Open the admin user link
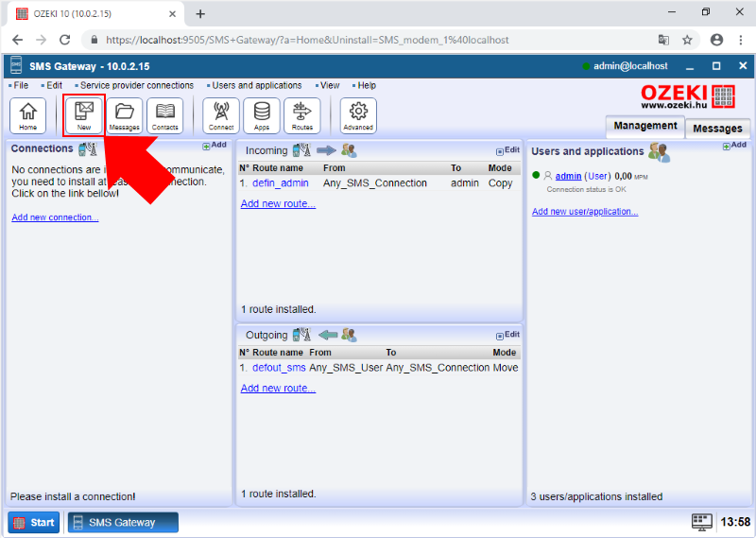This screenshot has width=756, height=538. [568, 176]
